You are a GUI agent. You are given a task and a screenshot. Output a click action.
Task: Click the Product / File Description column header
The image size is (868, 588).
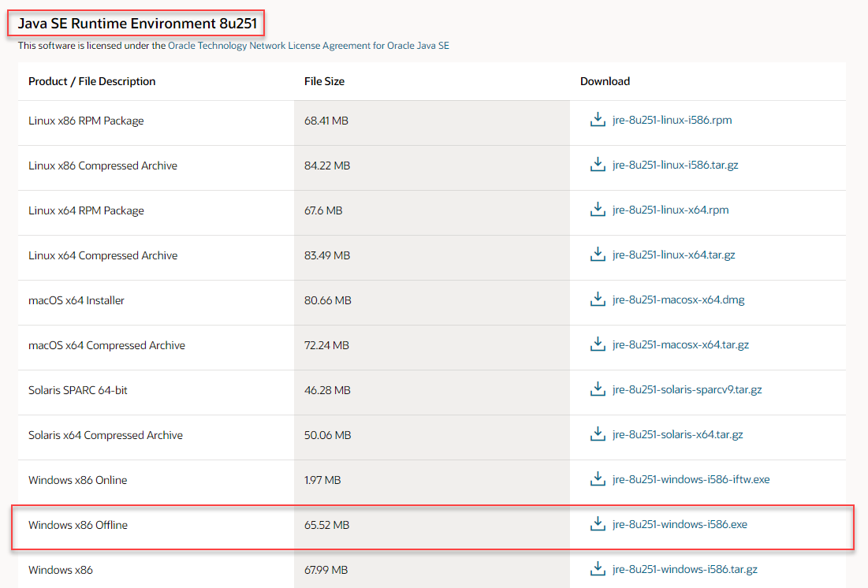[x=92, y=81]
